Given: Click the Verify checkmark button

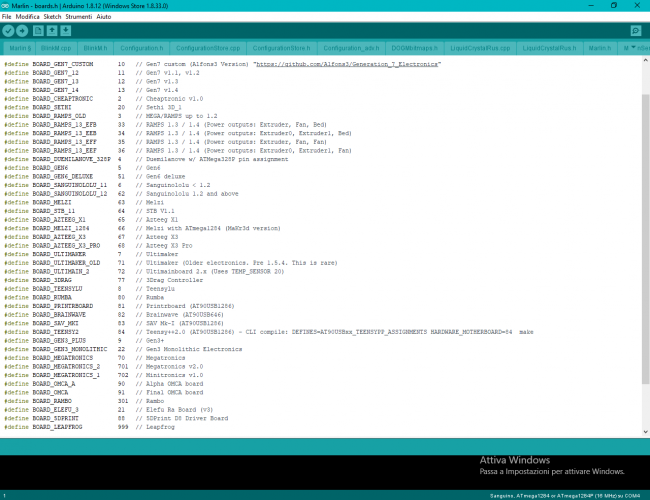Looking at the screenshot, I should [8, 31].
